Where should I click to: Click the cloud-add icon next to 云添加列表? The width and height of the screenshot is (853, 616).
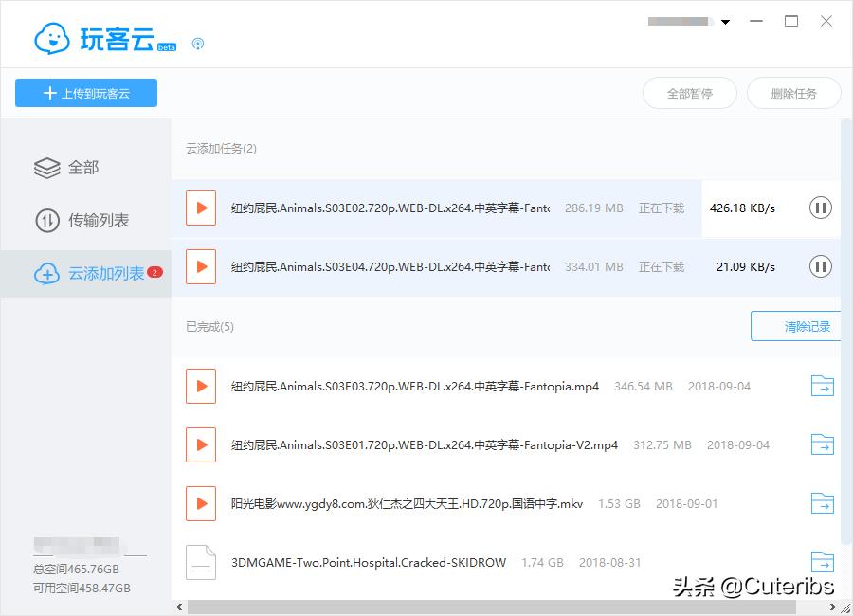46,273
